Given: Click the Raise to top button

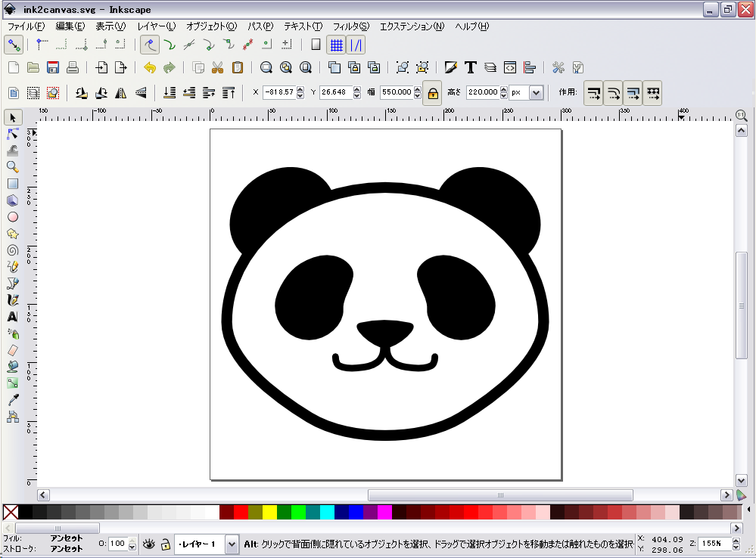Looking at the screenshot, I should tap(229, 93).
